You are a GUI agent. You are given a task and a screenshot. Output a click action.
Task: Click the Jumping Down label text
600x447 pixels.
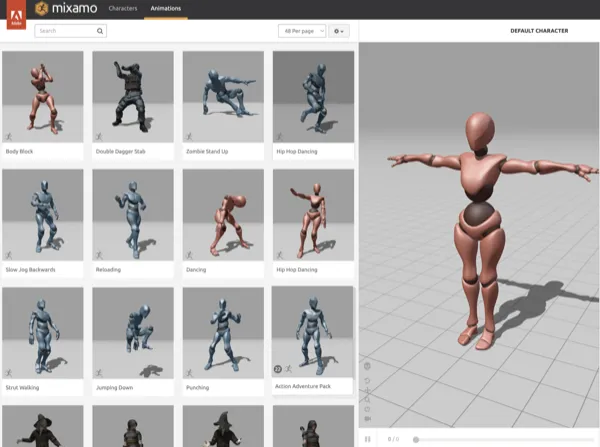(114, 388)
